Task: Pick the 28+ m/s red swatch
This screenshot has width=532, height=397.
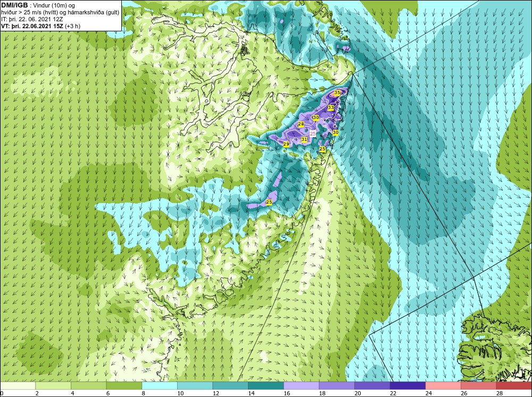Action: coord(514,385)
